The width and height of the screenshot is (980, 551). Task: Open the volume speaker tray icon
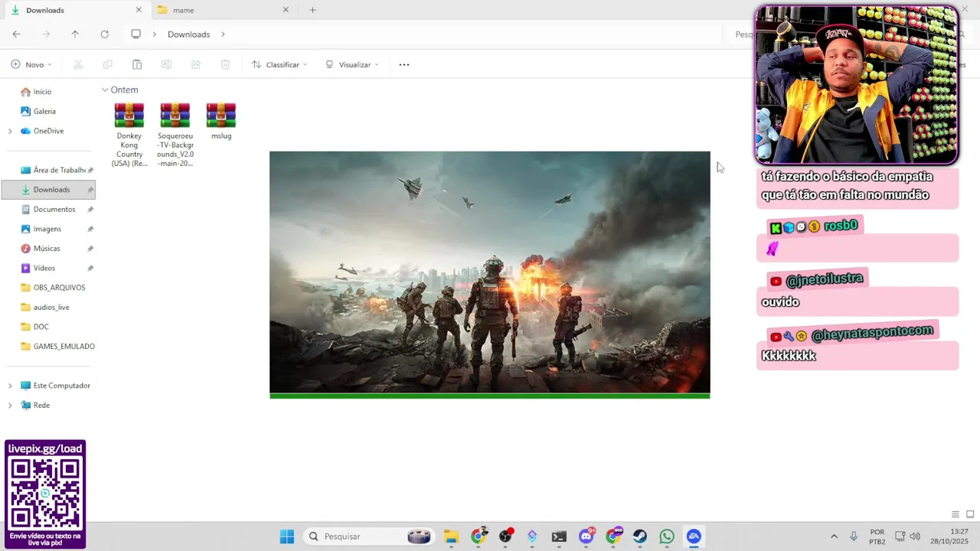(915, 536)
